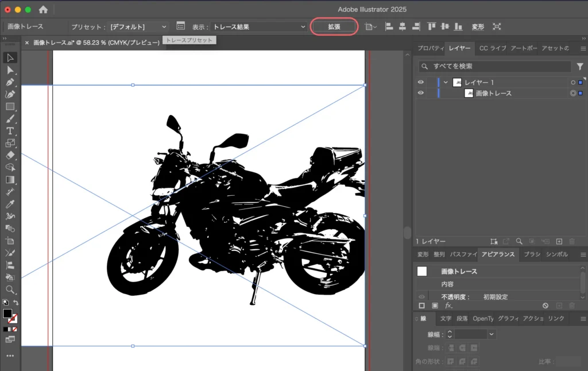Screen dimensions: 588x371
Task: Click the Home icon in title bar
Action: (x=43, y=10)
